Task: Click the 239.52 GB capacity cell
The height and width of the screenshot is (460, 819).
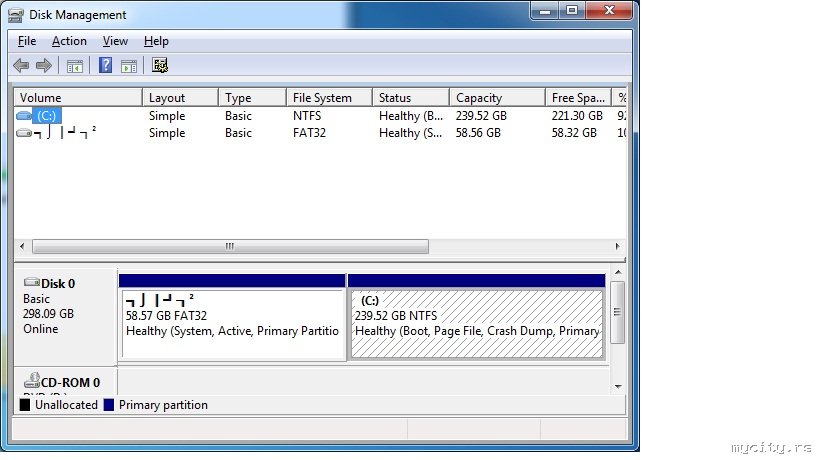Action: pyautogui.click(x=481, y=116)
